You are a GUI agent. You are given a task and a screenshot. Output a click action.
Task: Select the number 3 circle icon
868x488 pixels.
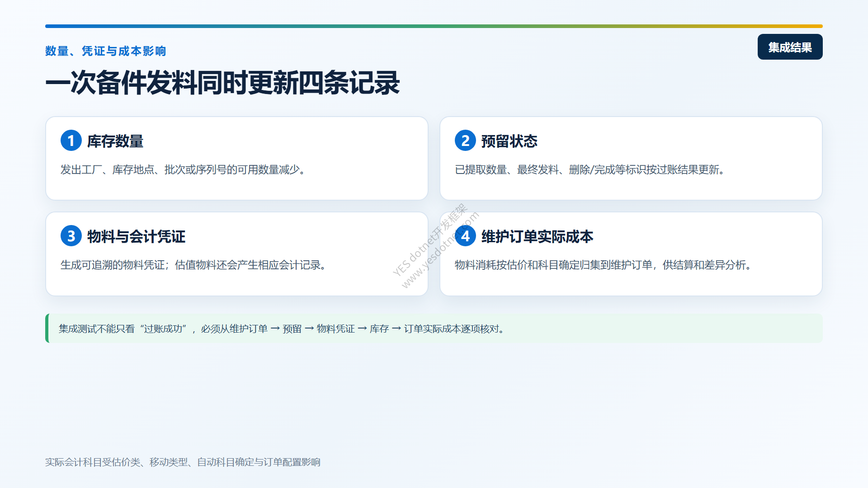coord(71,236)
